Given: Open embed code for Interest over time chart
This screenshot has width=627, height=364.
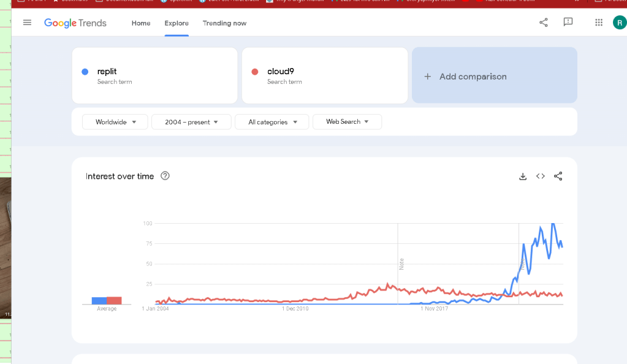Looking at the screenshot, I should [540, 176].
